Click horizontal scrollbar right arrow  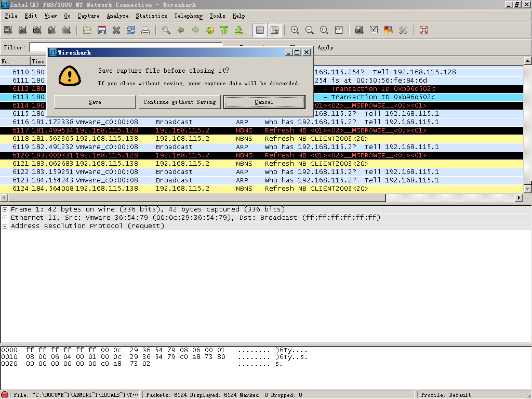point(519,197)
